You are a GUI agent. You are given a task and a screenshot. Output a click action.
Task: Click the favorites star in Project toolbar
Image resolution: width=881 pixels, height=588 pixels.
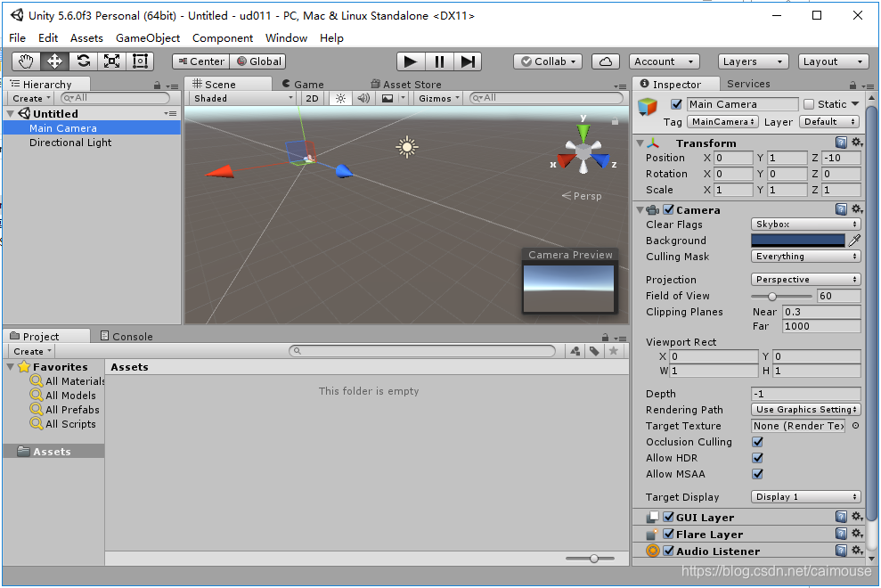point(614,351)
